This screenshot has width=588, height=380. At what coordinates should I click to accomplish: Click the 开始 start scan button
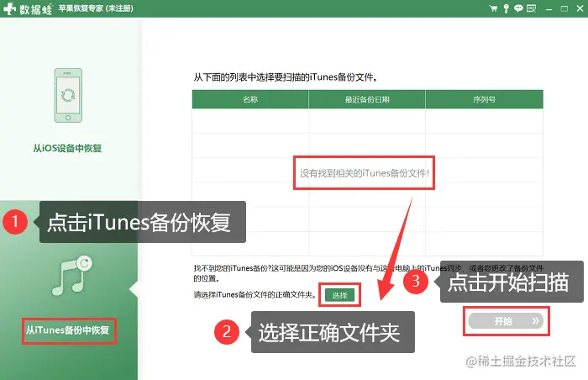(506, 321)
